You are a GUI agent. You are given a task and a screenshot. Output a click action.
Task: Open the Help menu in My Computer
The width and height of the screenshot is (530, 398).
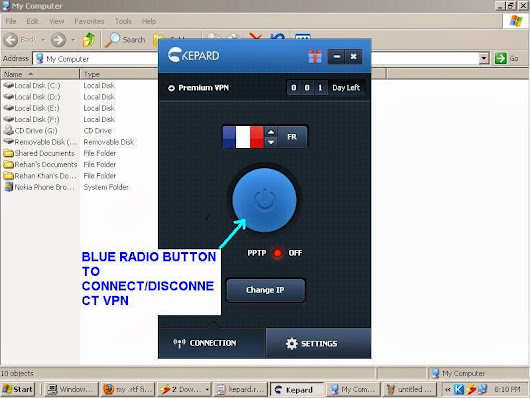149,21
